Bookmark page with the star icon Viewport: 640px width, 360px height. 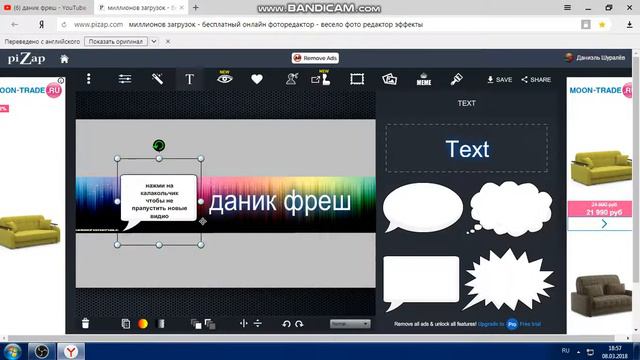[602, 24]
